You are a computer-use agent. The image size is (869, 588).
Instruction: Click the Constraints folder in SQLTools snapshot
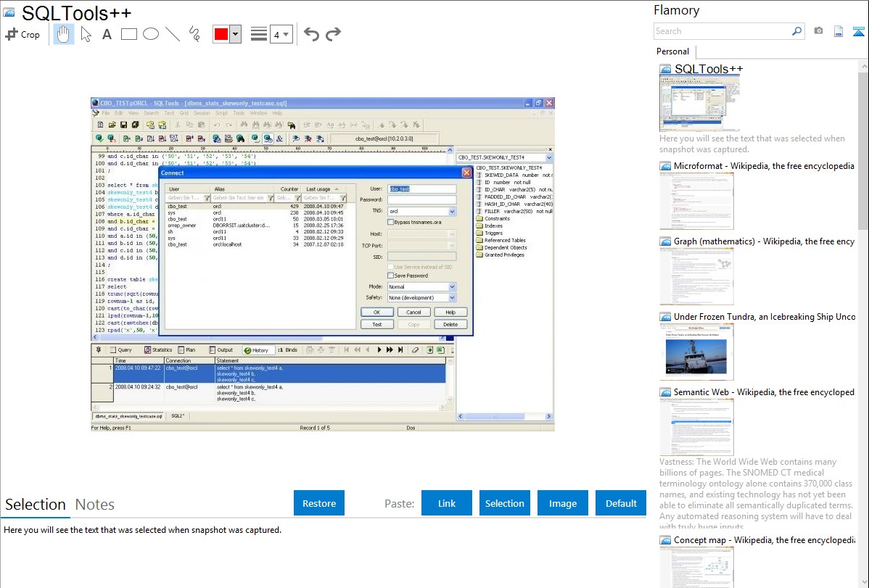[x=493, y=218]
